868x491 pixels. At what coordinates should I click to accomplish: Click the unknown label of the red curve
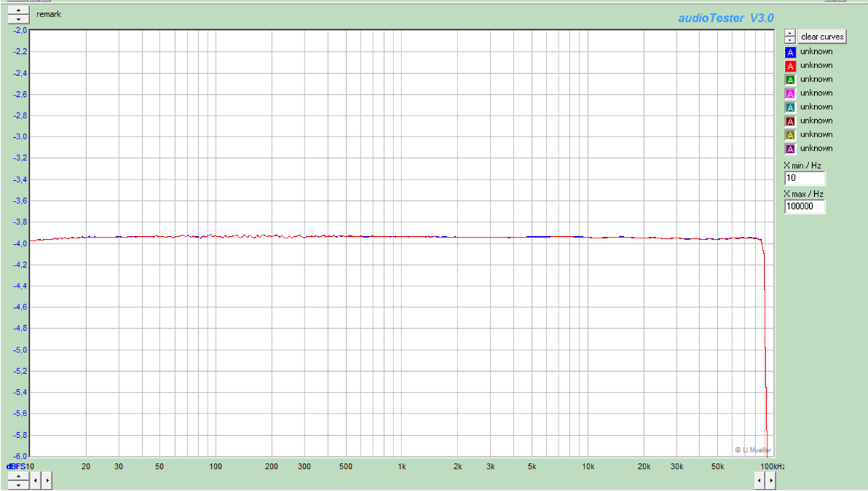(816, 65)
